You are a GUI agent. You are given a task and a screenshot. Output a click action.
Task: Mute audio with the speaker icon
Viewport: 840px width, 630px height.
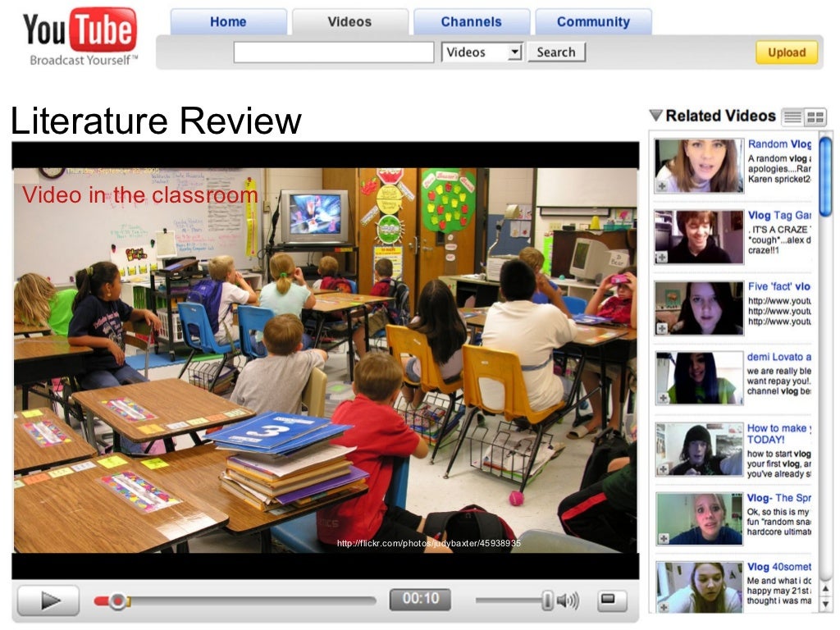[568, 601]
